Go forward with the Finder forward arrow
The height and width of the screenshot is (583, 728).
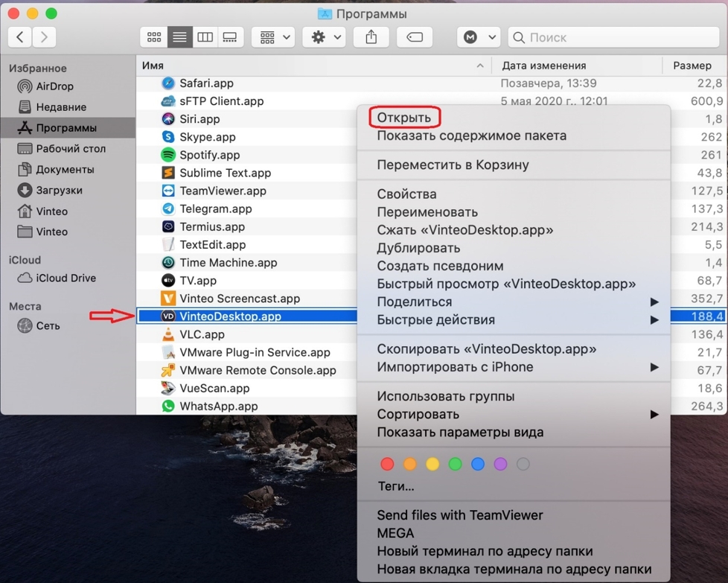point(44,37)
